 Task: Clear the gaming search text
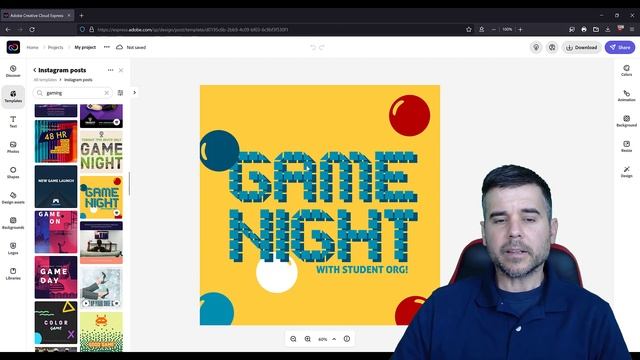107,93
